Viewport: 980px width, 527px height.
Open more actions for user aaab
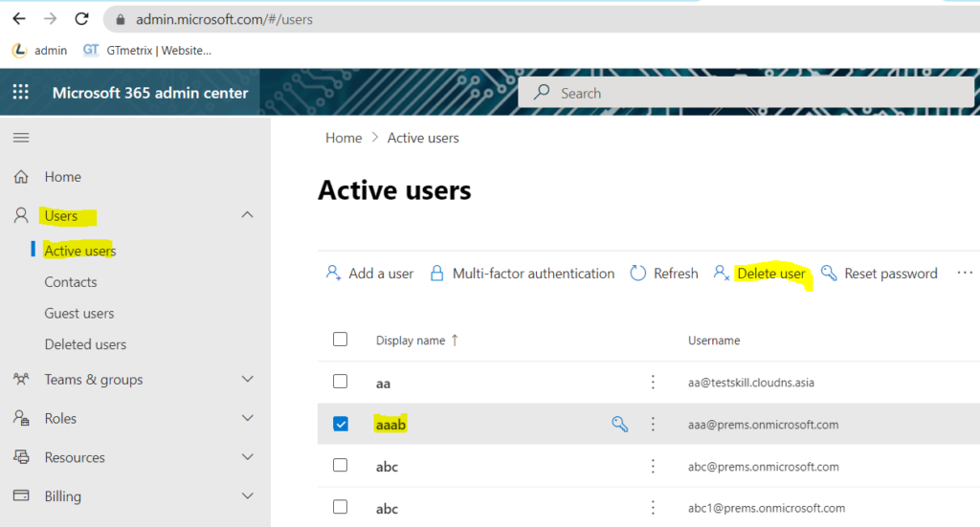653,424
